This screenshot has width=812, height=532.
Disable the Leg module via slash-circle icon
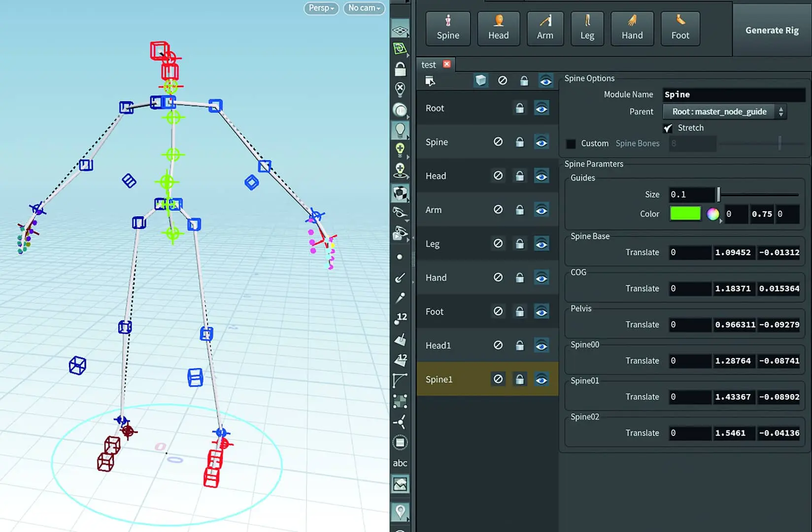point(498,244)
